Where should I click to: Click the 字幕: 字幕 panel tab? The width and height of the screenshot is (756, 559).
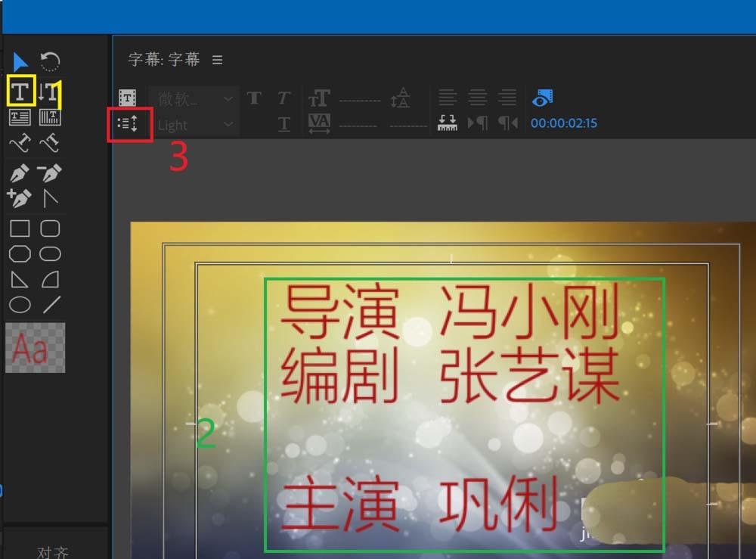163,59
